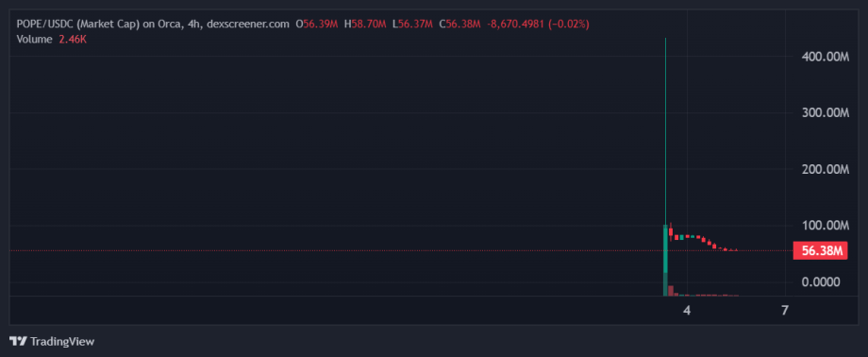Click the Volume 2.46K indicator label

52,40
